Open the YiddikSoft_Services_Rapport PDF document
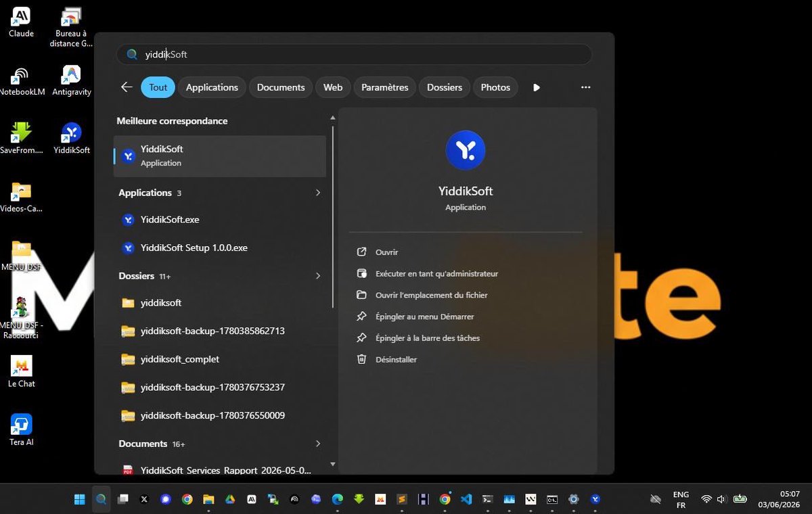The height and width of the screenshot is (514, 812). tap(220, 470)
